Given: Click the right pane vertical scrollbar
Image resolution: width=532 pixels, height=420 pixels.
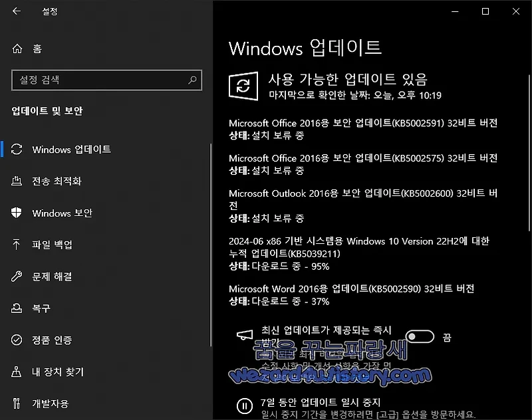Looking at the screenshot, I should (529, 154).
